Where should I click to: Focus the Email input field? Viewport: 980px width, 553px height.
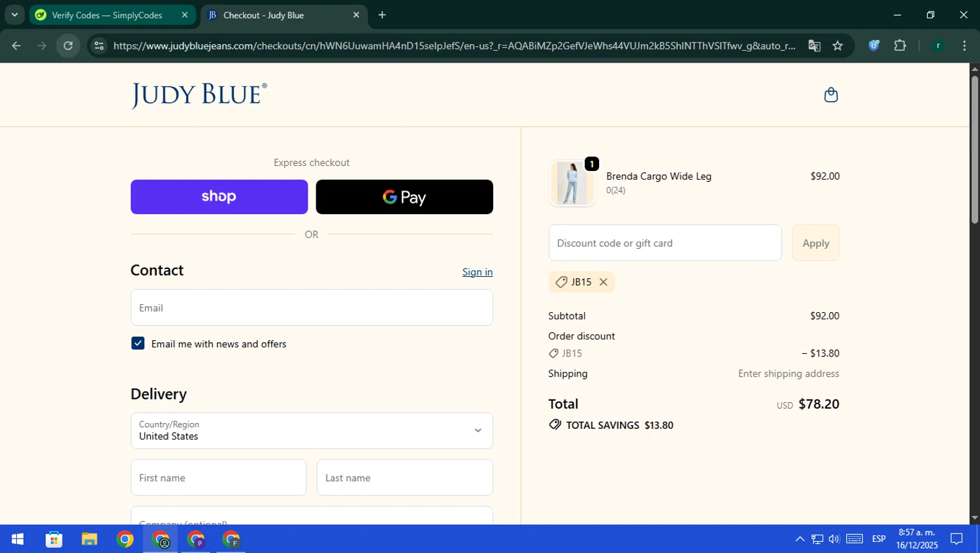tap(312, 308)
